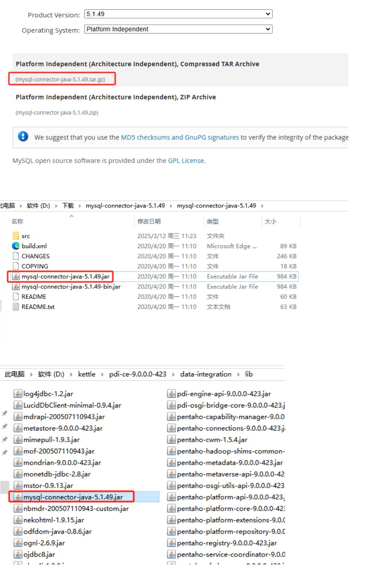
Task: Click the ojdbc8.jar icon
Action: [18, 554]
